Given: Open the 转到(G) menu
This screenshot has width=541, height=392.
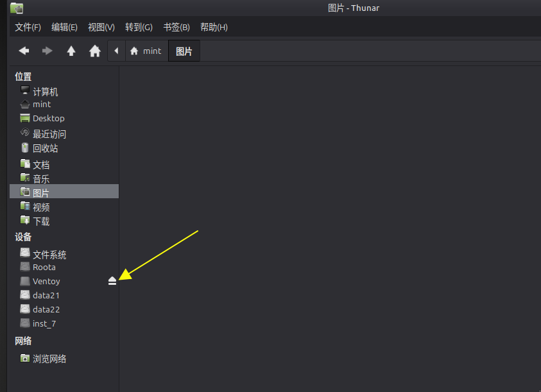Looking at the screenshot, I should pyautogui.click(x=139, y=27).
